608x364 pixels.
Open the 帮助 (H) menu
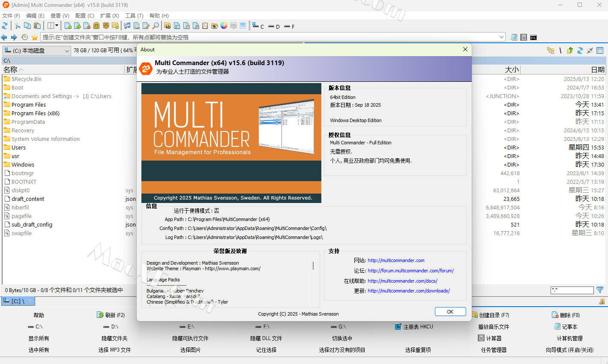159,15
